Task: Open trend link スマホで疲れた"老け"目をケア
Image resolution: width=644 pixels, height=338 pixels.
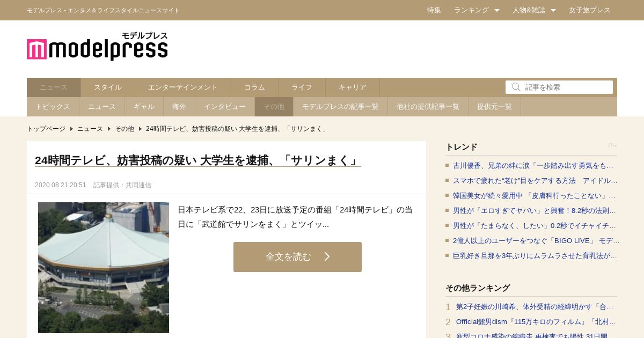Action: click(535, 181)
